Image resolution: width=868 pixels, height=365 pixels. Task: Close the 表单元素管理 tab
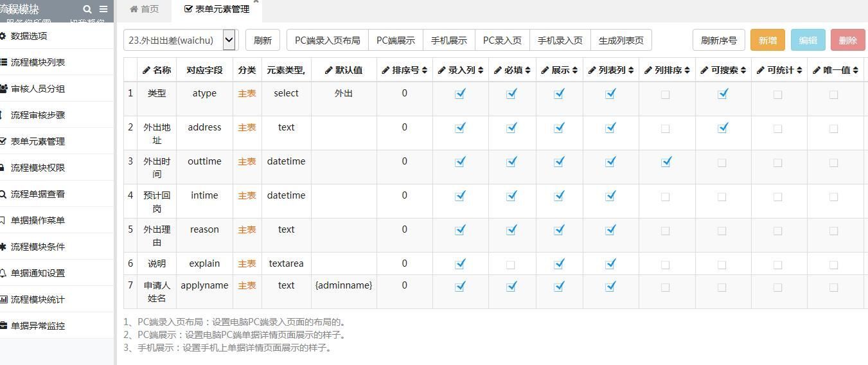click(256, 2)
